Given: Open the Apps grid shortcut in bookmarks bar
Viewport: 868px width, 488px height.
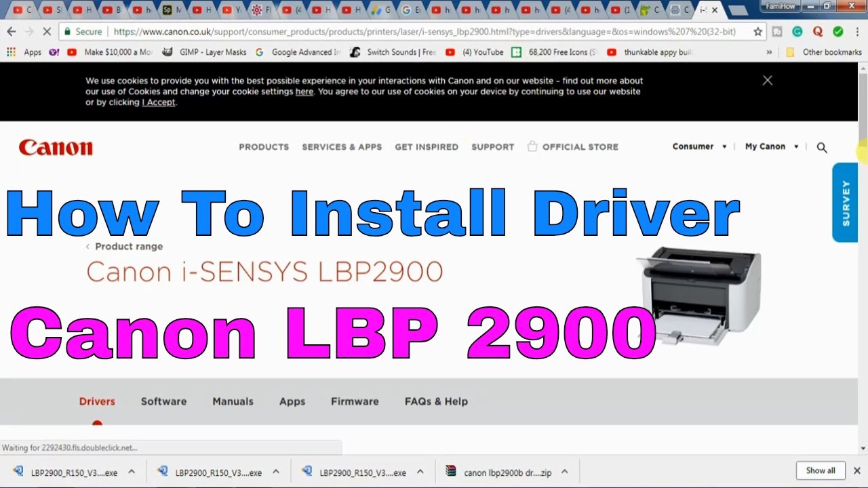Looking at the screenshot, I should (24, 52).
